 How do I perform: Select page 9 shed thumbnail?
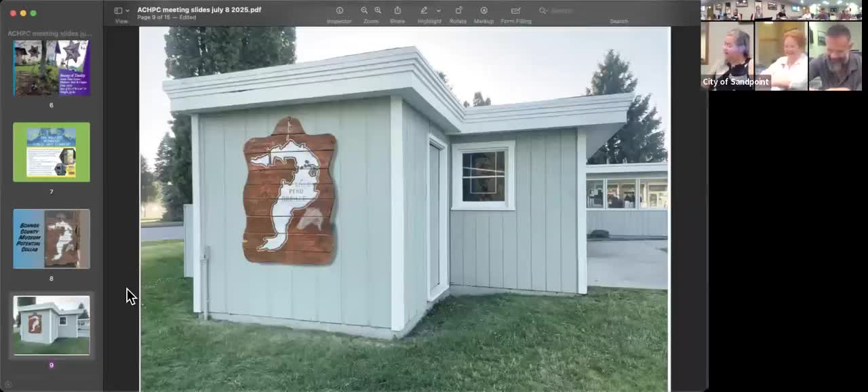(x=52, y=326)
